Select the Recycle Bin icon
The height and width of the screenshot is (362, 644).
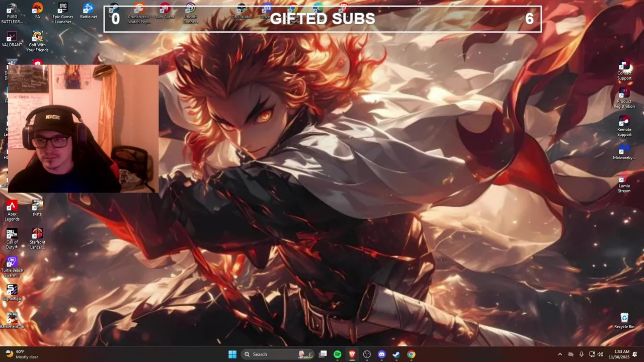(x=624, y=321)
